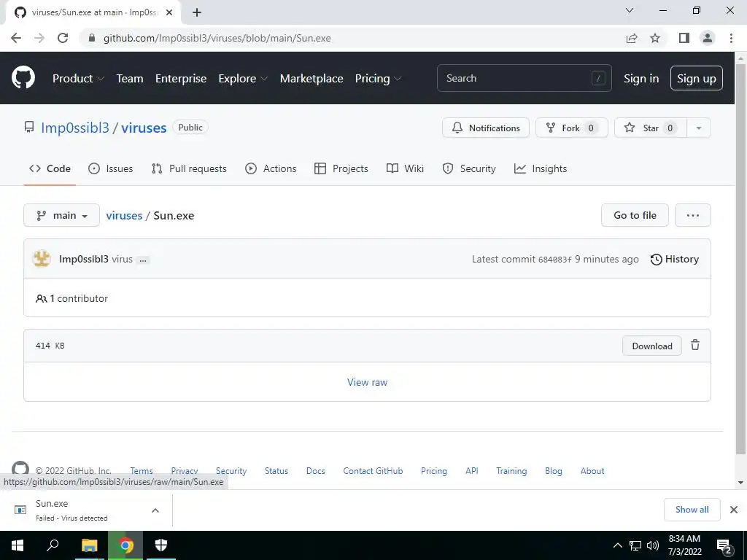Open the main branch selector
The image size is (747, 560).
(x=61, y=215)
